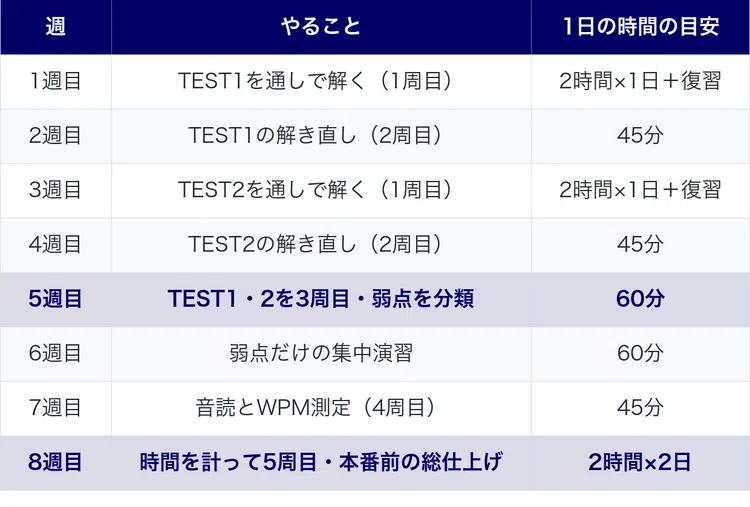750x507 pixels.
Task: Click the 1日の時間の目安 column header
Action: 640,26
